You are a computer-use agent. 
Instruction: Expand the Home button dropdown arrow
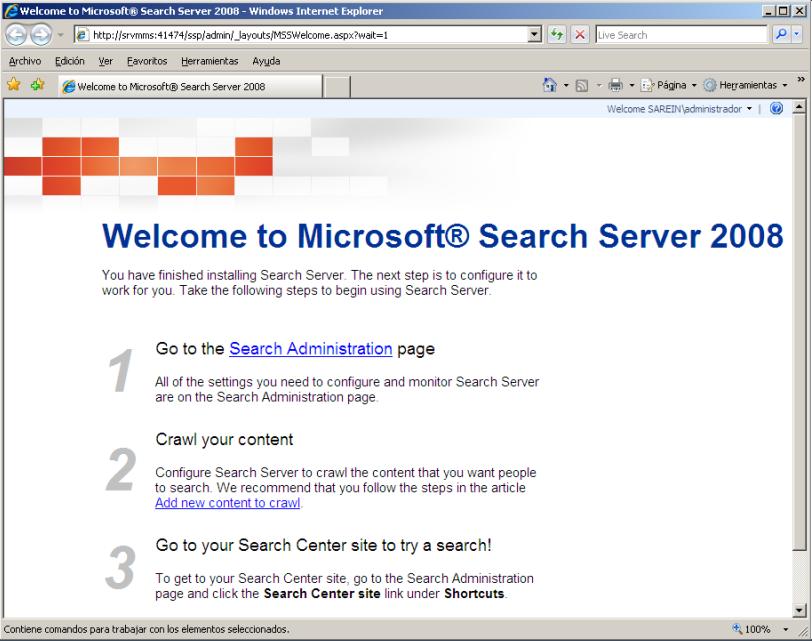point(566,85)
